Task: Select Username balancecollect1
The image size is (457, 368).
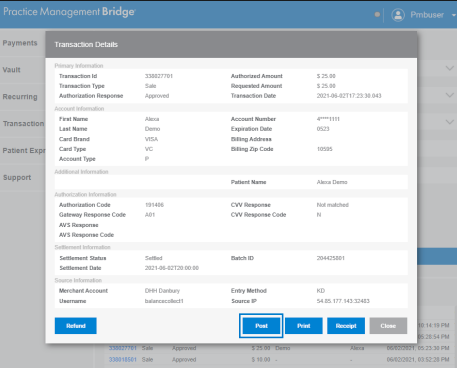Action: (x=164, y=301)
